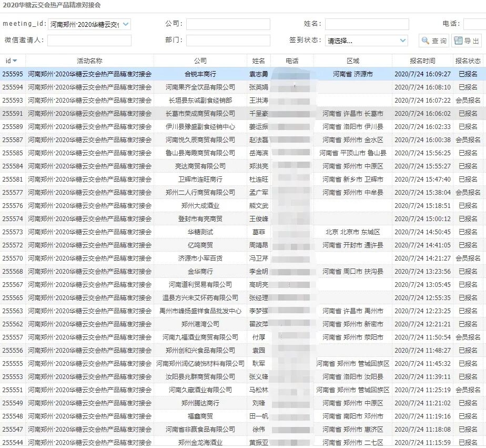Click region 河南省 周口市 扶沟县
The width and height of the screenshot is (486, 448).
coord(353,272)
